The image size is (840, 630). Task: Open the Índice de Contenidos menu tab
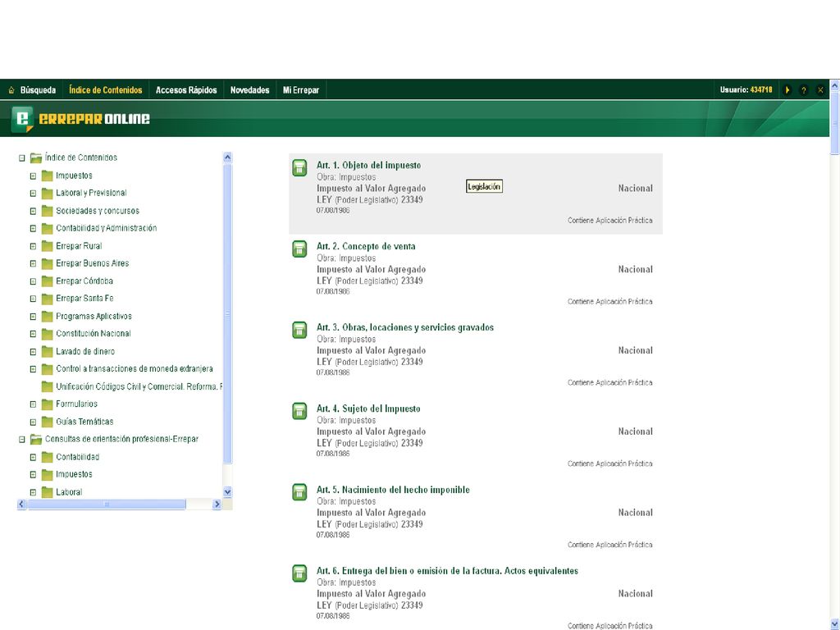tap(106, 90)
